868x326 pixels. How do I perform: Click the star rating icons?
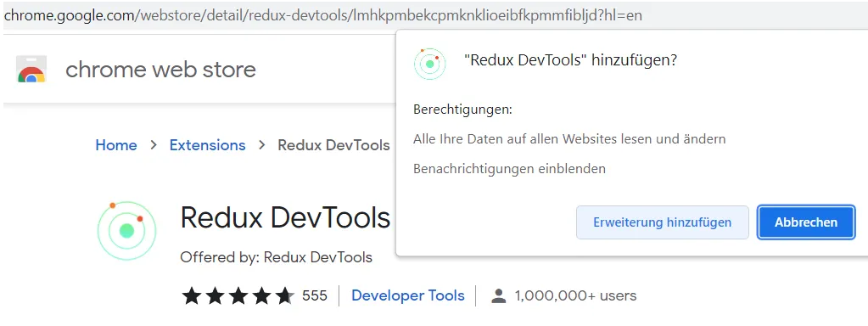tap(238, 296)
